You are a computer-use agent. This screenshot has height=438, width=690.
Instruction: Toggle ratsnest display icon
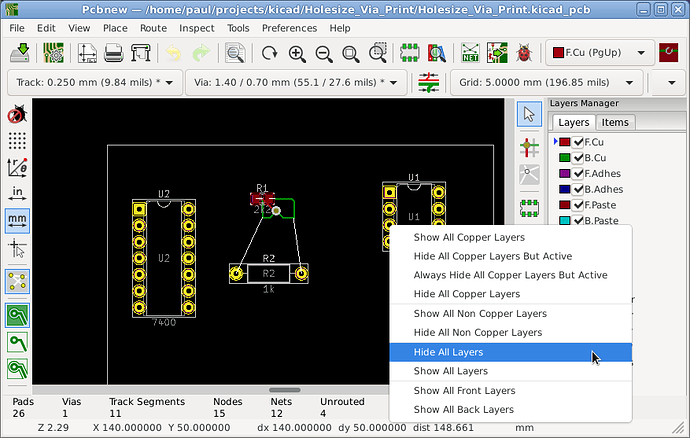point(17,282)
